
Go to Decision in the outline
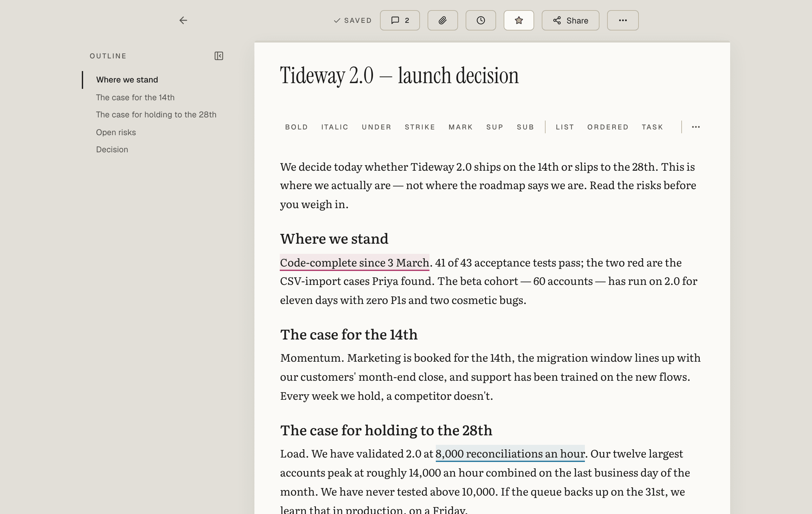[112, 149]
